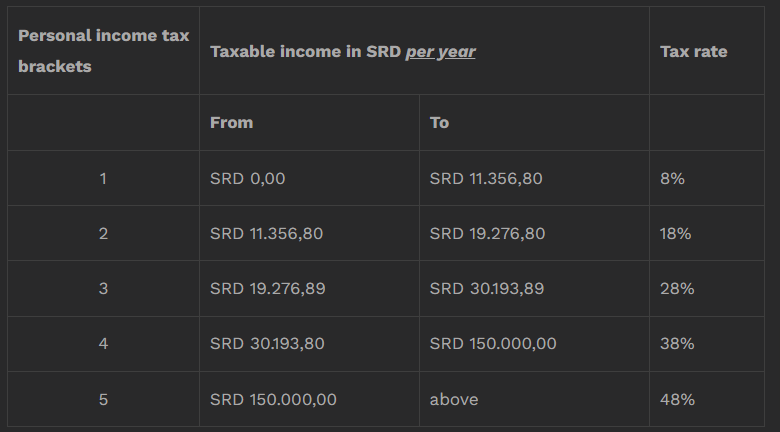
Task: Select the 'To' subheader cell
Action: click(534, 122)
